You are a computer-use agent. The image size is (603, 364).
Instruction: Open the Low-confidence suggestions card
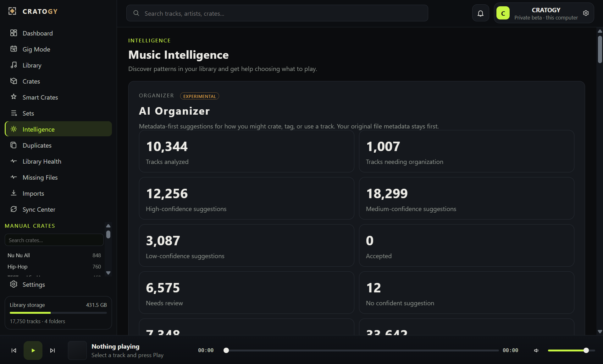pos(246,246)
